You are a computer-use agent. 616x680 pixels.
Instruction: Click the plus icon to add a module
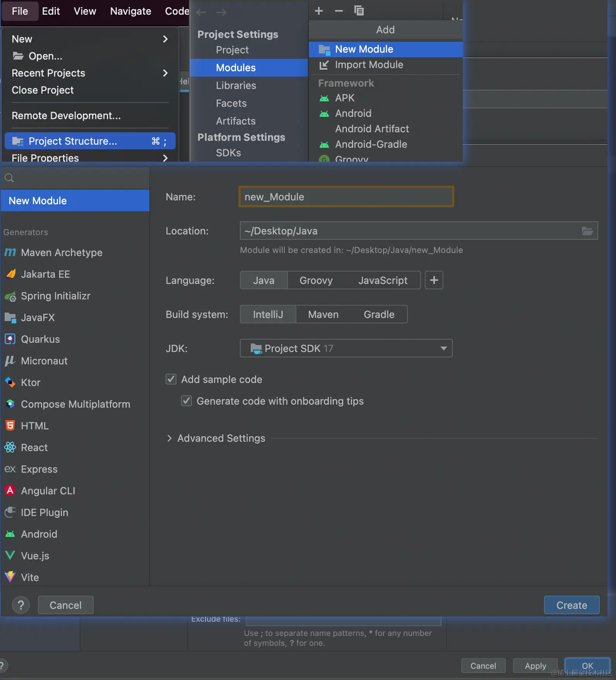(319, 11)
